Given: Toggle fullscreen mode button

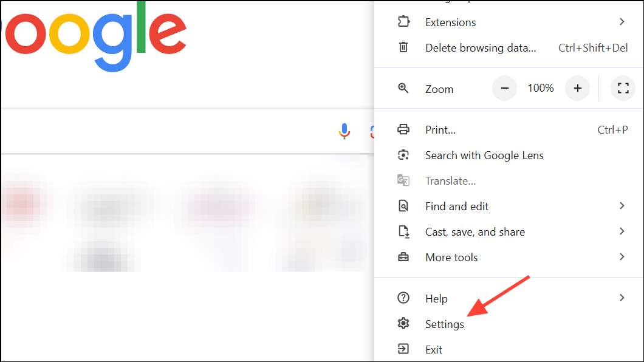Looking at the screenshot, I should coord(622,89).
